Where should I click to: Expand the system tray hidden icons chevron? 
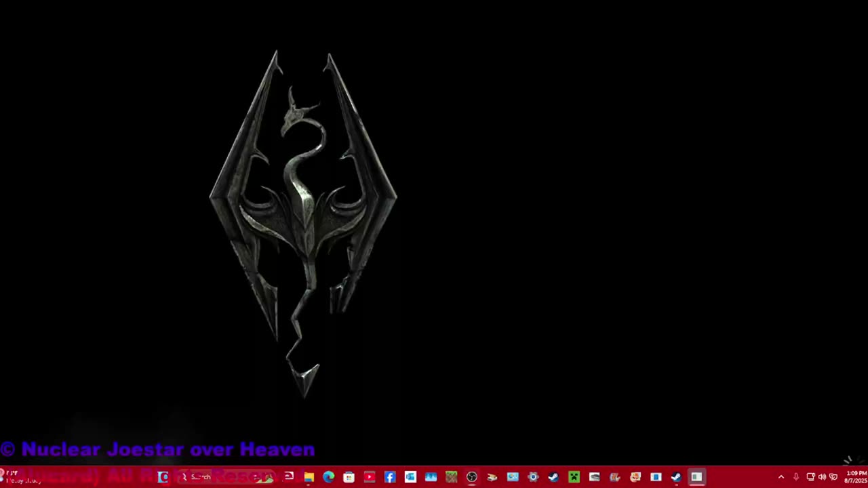coord(781,476)
